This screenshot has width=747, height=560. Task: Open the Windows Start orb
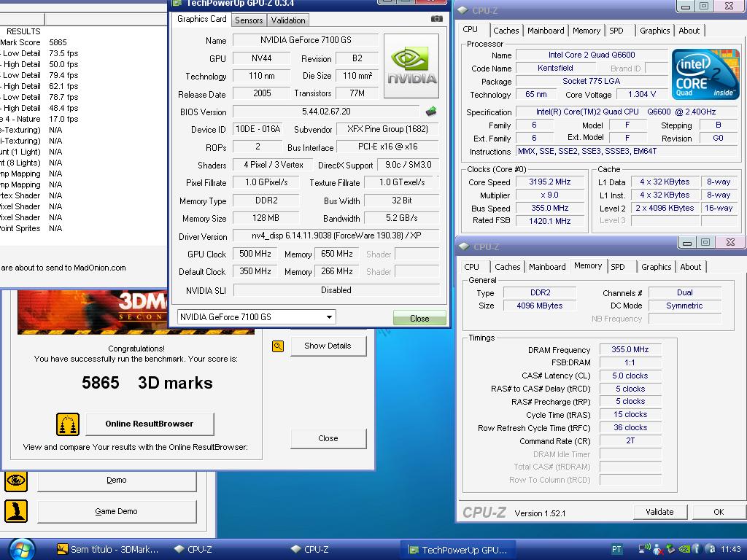22,550
